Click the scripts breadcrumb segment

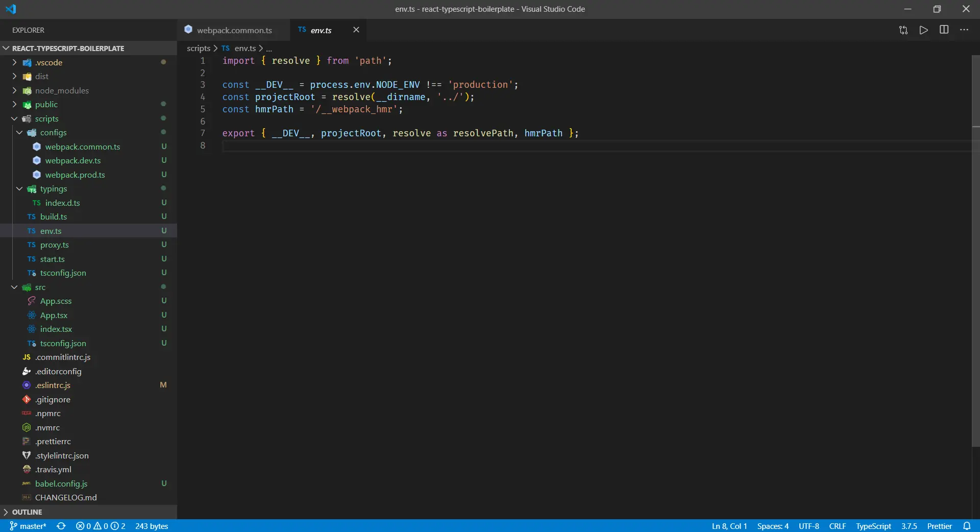pyautogui.click(x=199, y=48)
